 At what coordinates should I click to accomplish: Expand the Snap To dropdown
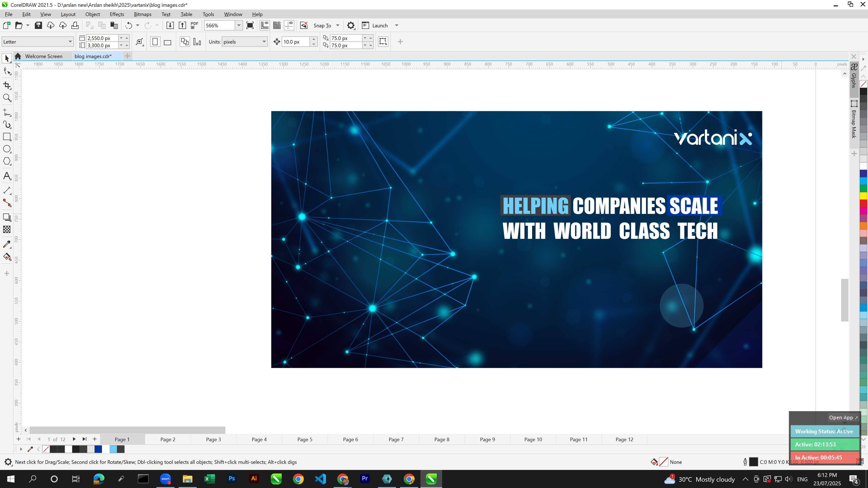[x=338, y=25]
